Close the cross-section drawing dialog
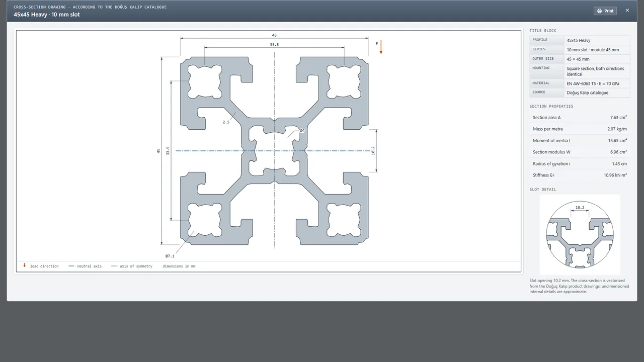Viewport: 644px width, 362px height. click(627, 10)
